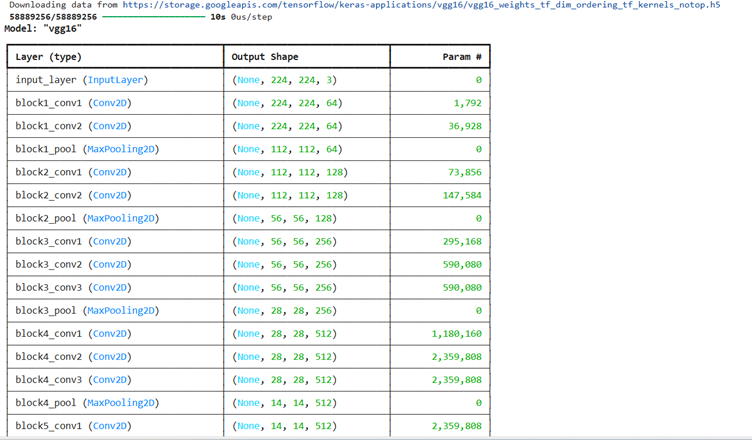Click the Model: "vgg16" title text

pos(43,29)
